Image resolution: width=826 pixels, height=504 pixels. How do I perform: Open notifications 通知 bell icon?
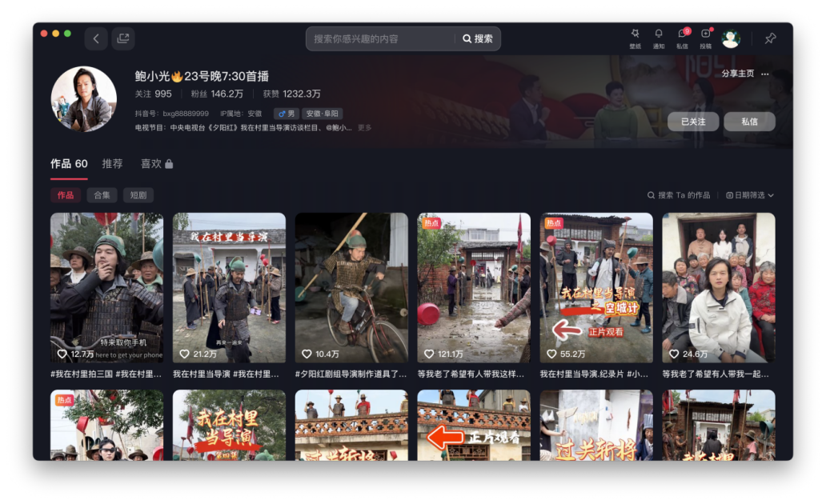(659, 38)
